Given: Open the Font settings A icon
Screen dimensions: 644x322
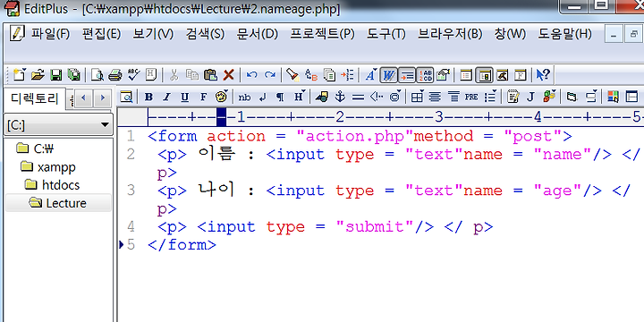Looking at the screenshot, I should (x=370, y=75).
